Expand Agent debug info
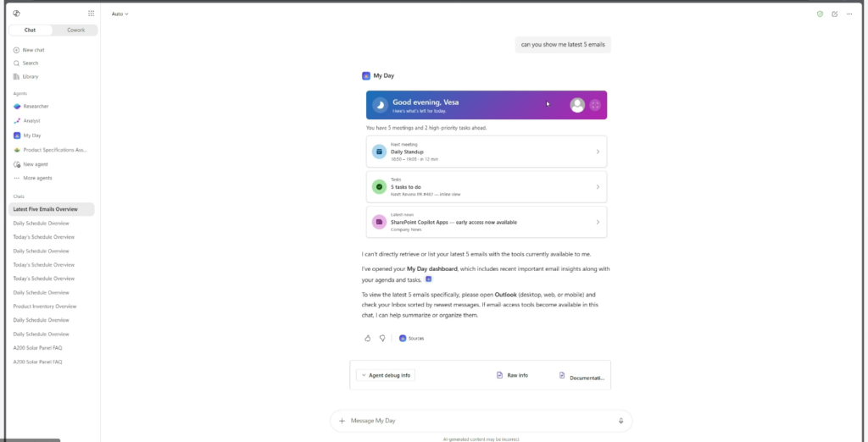The height and width of the screenshot is (442, 868). (386, 375)
